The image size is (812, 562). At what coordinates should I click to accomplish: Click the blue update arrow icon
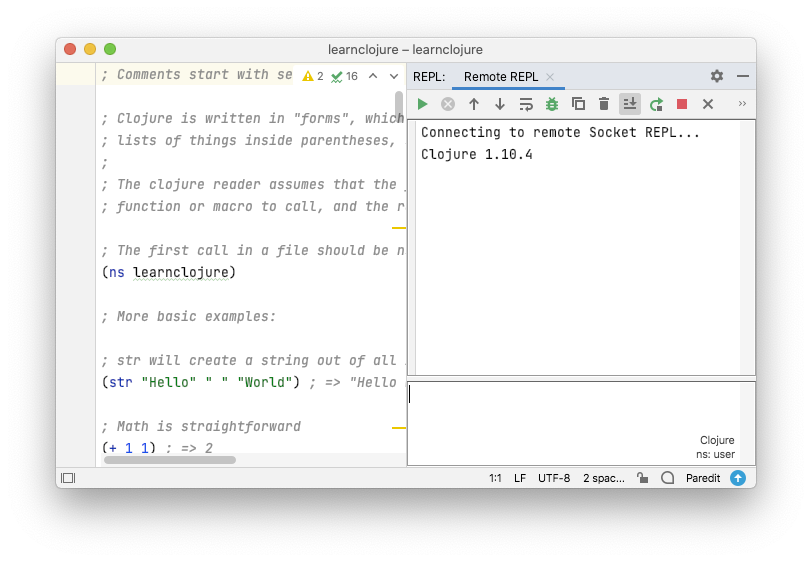(x=738, y=478)
